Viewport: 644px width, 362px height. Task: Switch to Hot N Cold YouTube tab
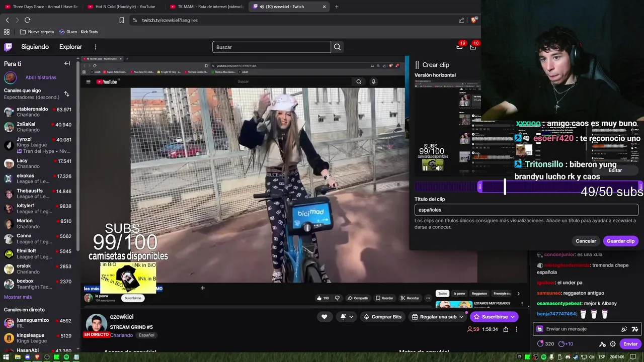(x=123, y=7)
